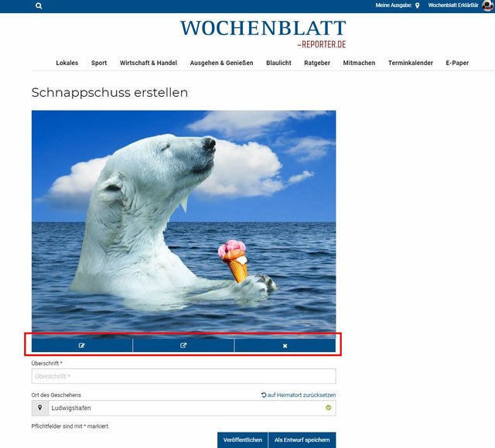Open the Terminkalender page
This screenshot has height=448, width=495.
[x=411, y=63]
